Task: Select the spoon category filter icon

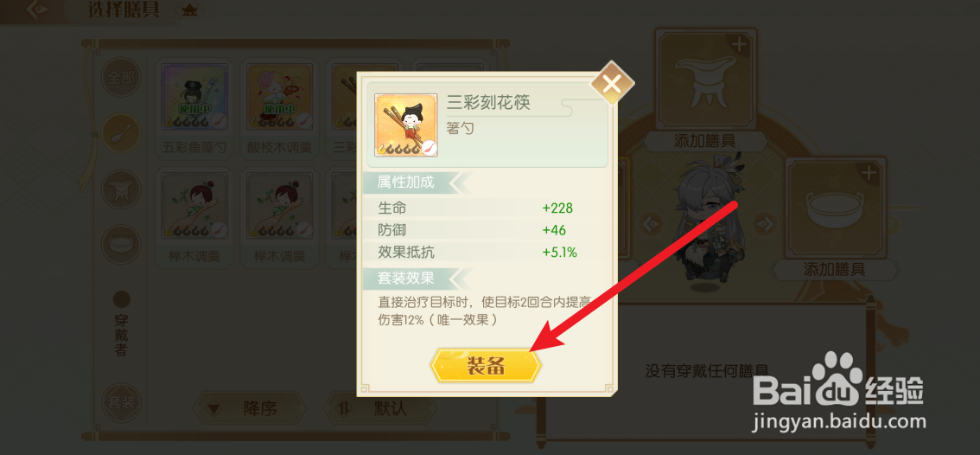Action: pos(121,133)
